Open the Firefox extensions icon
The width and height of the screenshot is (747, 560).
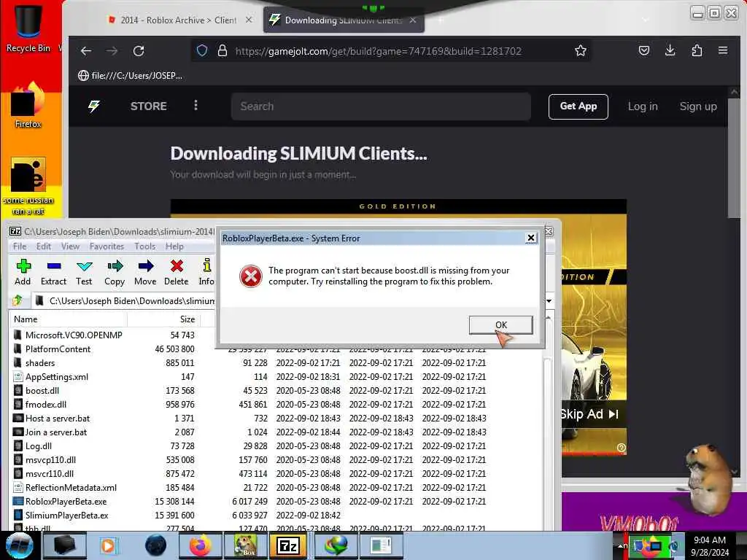697,50
